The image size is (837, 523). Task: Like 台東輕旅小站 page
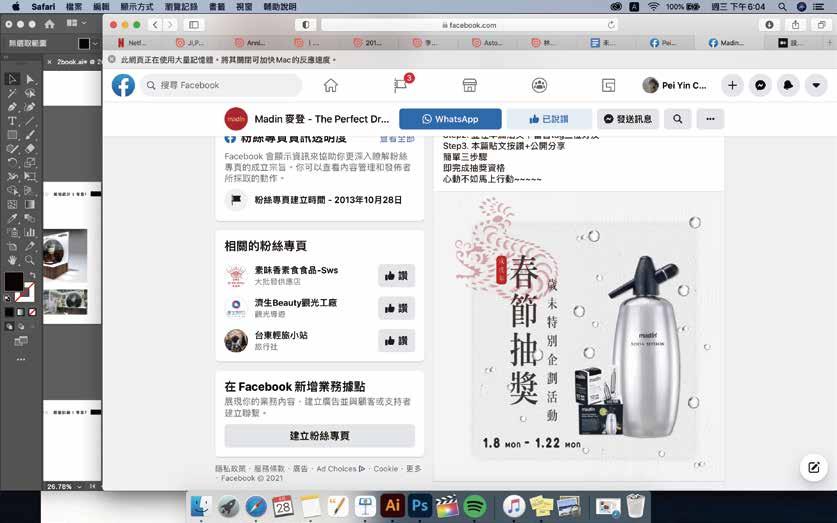(x=397, y=340)
